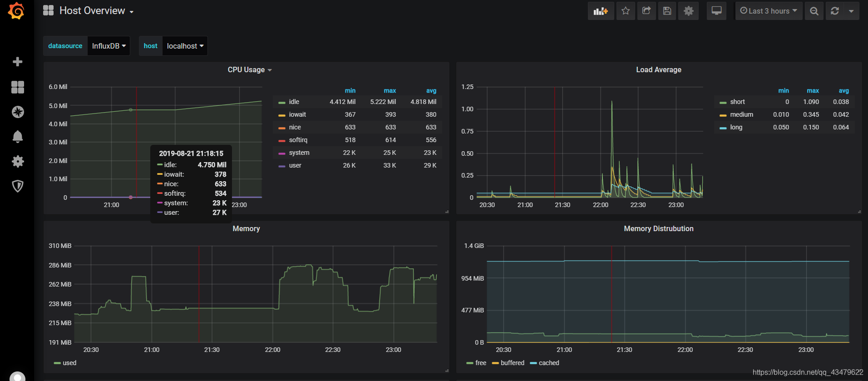This screenshot has height=381, width=868.
Task: Click the host variable label
Action: [150, 46]
